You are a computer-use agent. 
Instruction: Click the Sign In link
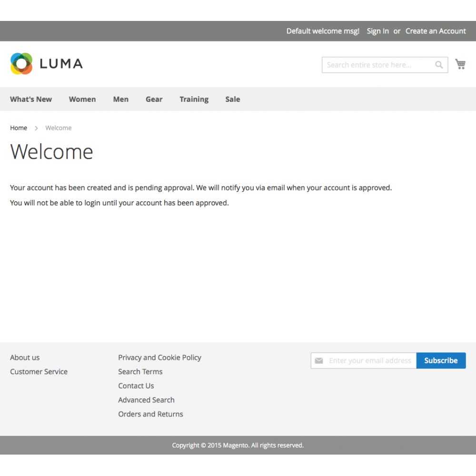click(x=377, y=31)
